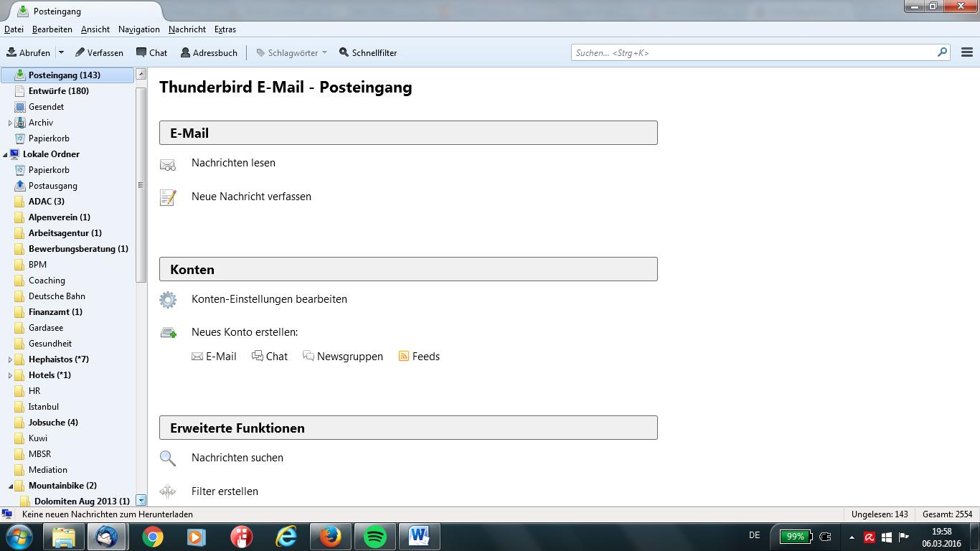Open the Navigation menu
The width and height of the screenshot is (980, 551).
point(139,29)
